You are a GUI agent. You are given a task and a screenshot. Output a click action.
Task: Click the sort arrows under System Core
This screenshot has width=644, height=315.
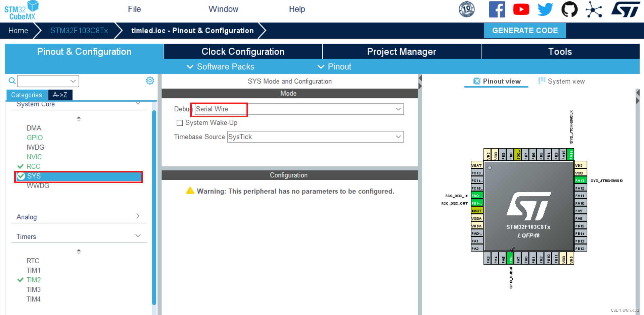(x=79, y=119)
